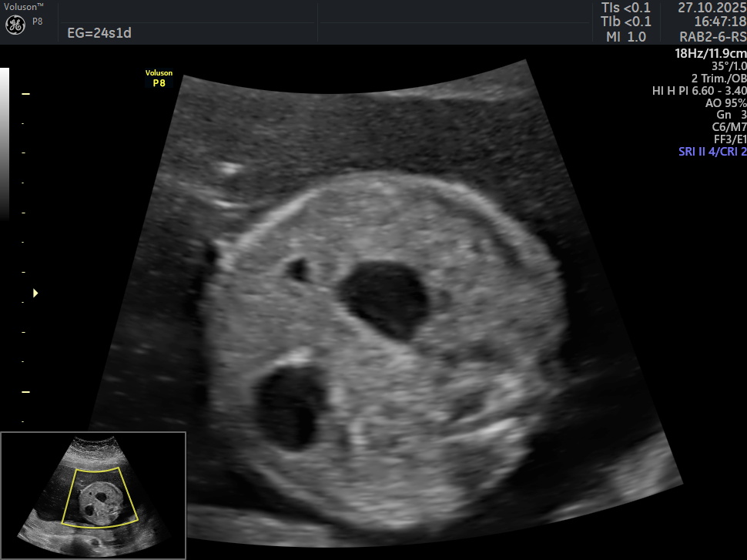
Task: Click the MI 1.0 mechanical index readout
Action: coord(625,36)
